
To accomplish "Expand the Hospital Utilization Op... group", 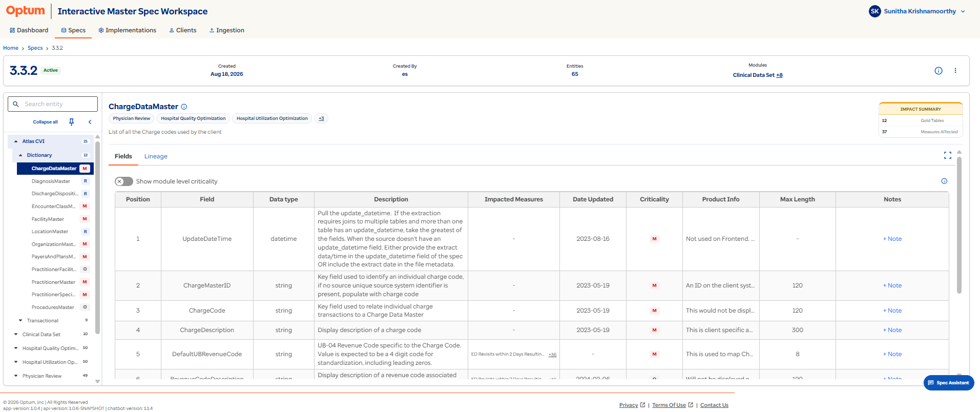I will (16, 362).
